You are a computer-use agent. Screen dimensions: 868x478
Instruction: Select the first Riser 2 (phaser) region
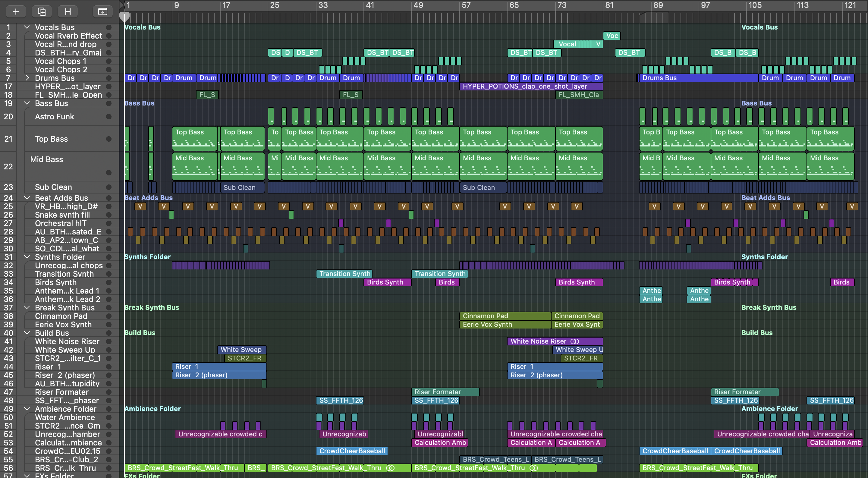[219, 375]
